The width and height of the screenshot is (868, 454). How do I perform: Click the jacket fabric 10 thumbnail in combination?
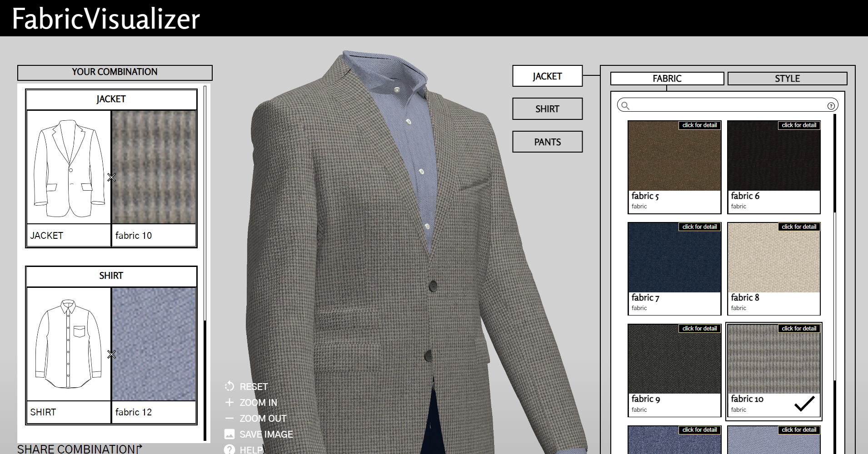click(154, 168)
